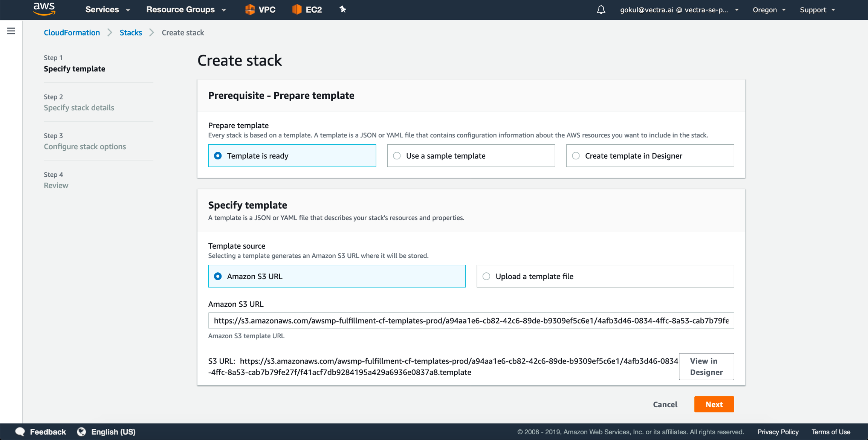This screenshot has height=440, width=868.
Task: Click into the Amazon S3 URL field
Action: pos(471,321)
